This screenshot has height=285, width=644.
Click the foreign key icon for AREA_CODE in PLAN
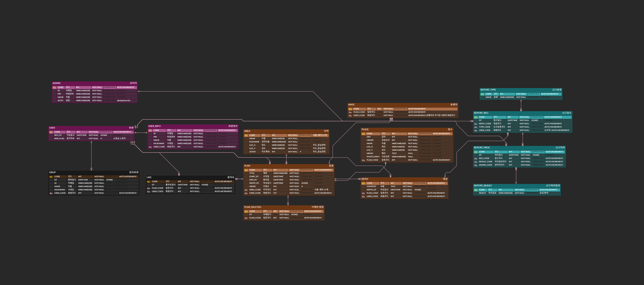[x=246, y=190]
